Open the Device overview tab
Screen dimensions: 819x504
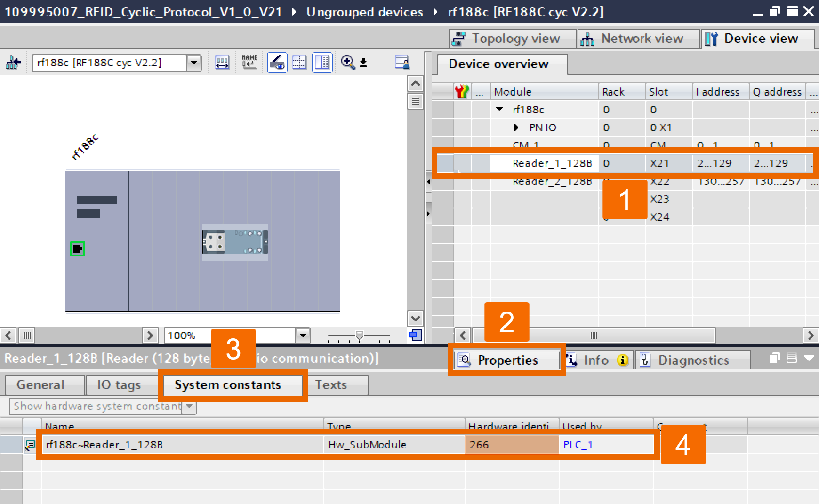tap(502, 64)
